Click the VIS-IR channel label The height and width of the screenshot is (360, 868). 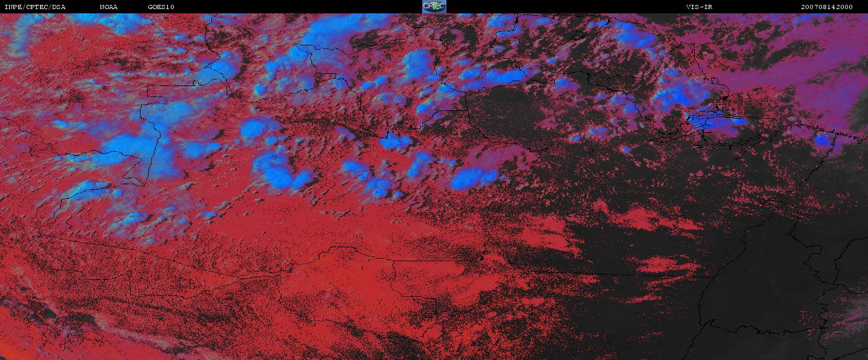pyautogui.click(x=698, y=7)
